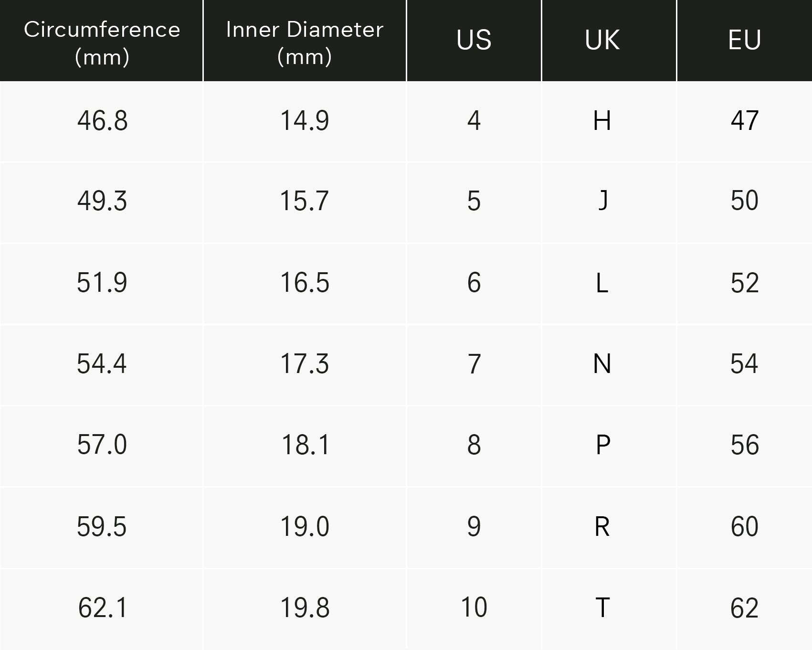Click the 19.8 inner diameter cell

click(x=305, y=608)
